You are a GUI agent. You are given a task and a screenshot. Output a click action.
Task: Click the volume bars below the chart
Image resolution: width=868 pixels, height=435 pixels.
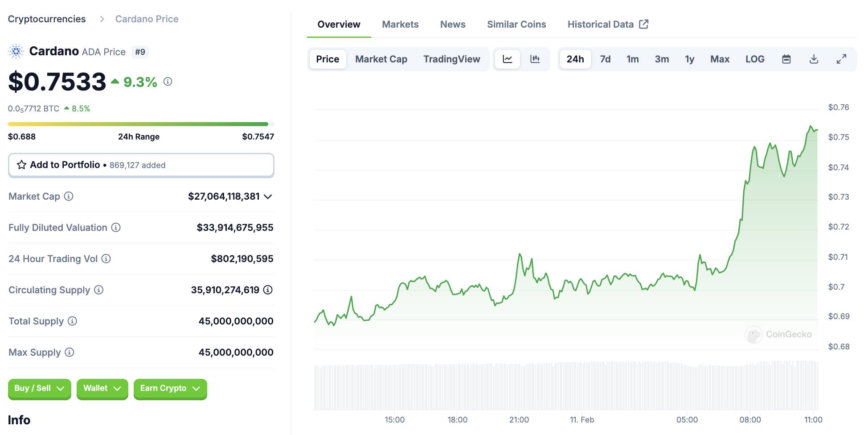[x=566, y=386]
